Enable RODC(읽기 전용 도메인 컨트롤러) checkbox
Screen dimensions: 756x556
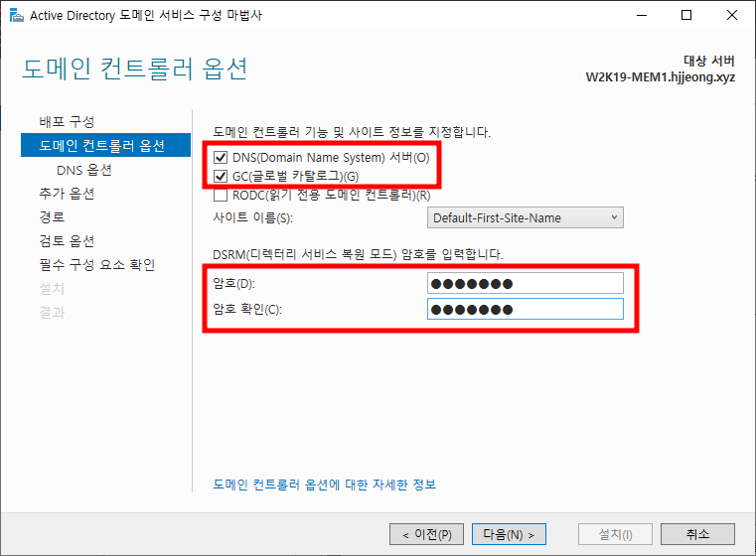pos(221,196)
